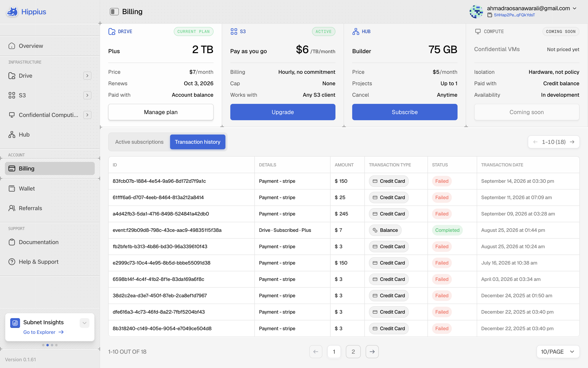The image size is (588, 368).
Task: Click the ACTIVE badge on S3 card
Action: pyautogui.click(x=323, y=31)
